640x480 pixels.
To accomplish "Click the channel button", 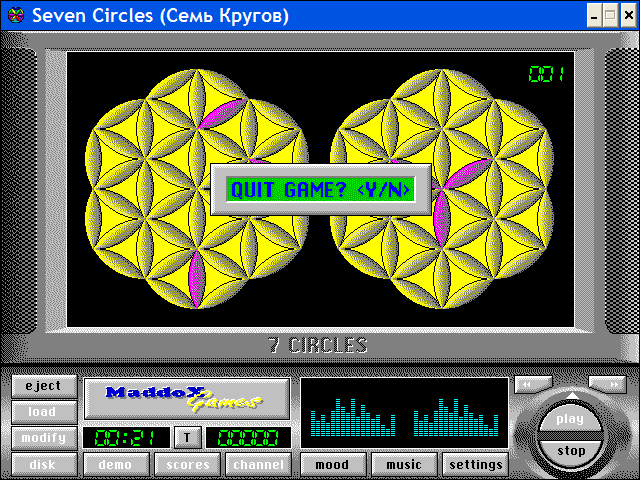I will click(258, 464).
